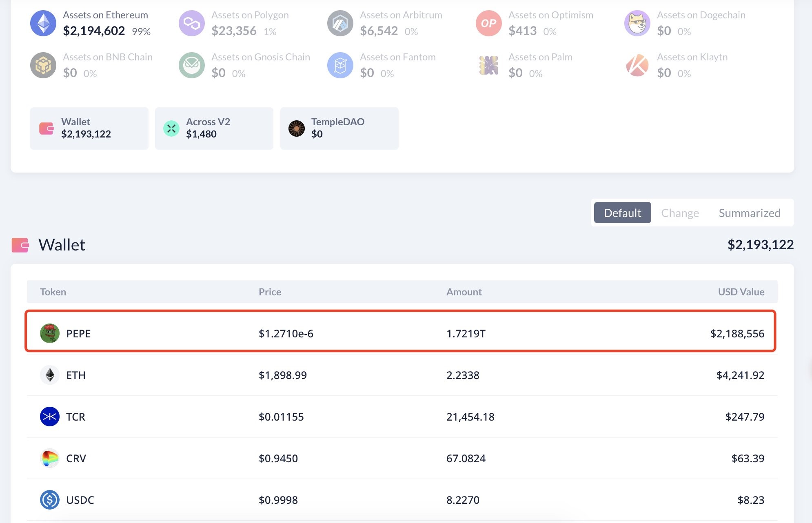812x523 pixels.
Task: Click the Token column header
Action: pyautogui.click(x=53, y=292)
